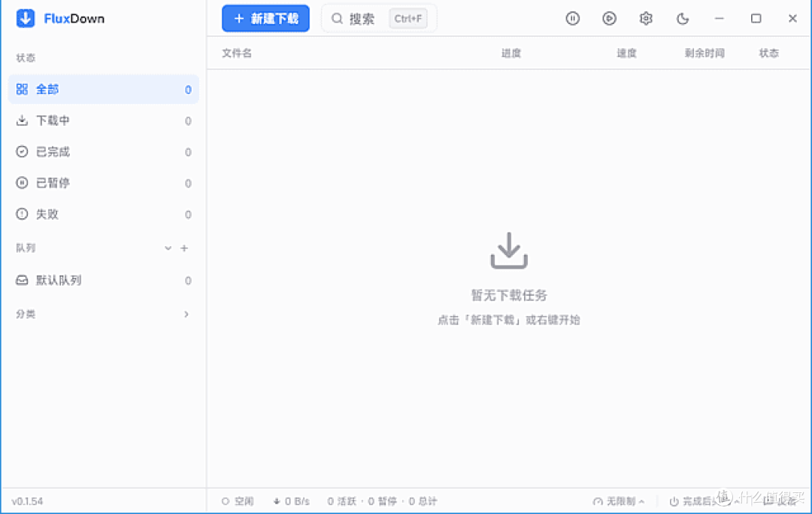This screenshot has width=812, height=514.
Task: Click the large empty-state download icon
Action: coord(509,251)
